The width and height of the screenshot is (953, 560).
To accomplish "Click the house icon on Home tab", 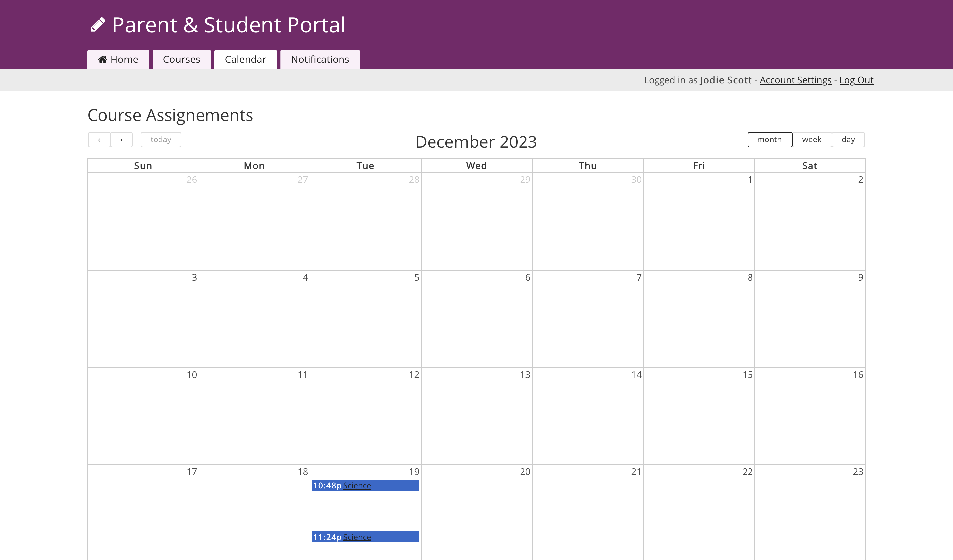I will click(102, 59).
